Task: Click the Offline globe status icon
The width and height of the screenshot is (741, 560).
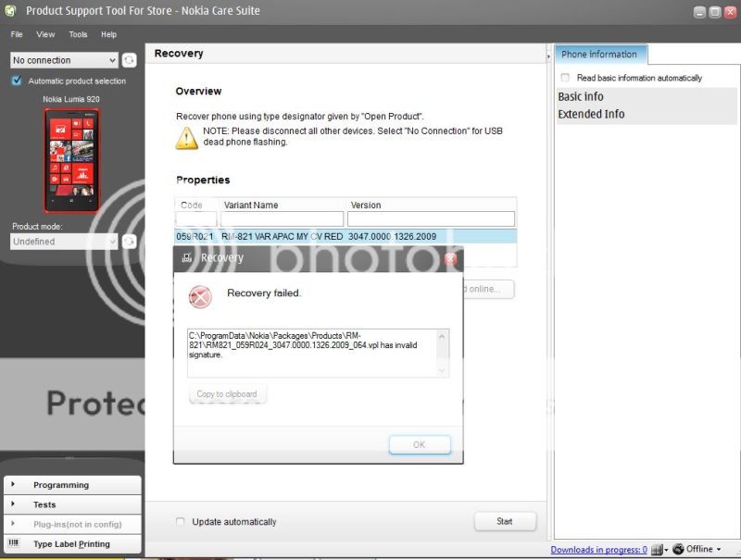Action: tap(678, 550)
